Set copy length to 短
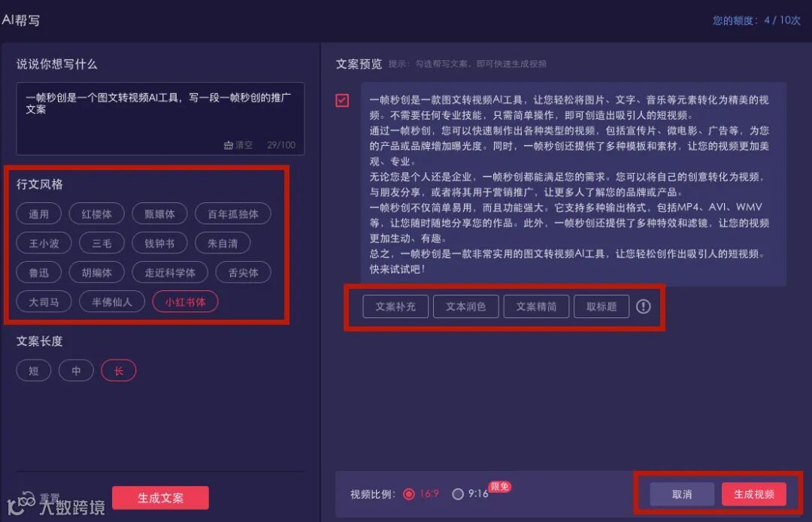This screenshot has height=522, width=812. (34, 371)
